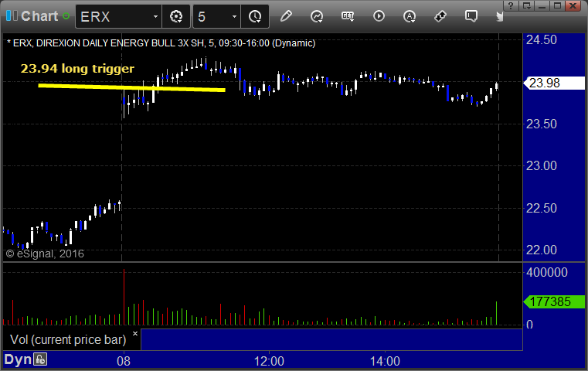The image size is (588, 371).
Task: Click the 14:00 time axis label
Action: tap(385, 361)
